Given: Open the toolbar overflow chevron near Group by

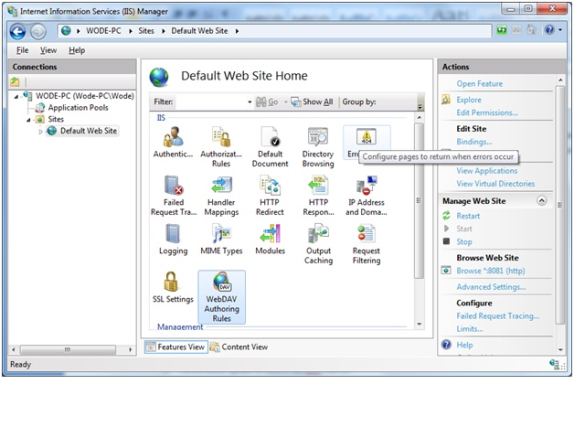Looking at the screenshot, I should coord(420,106).
